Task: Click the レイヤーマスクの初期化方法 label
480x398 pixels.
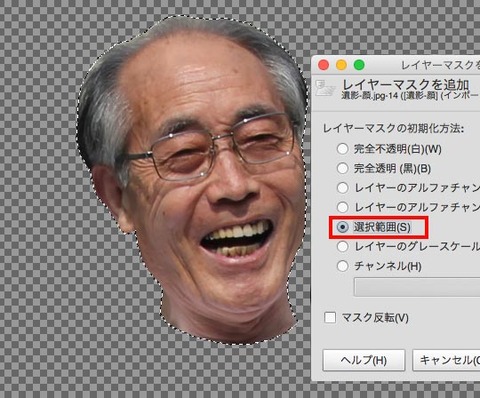Action: point(394,128)
